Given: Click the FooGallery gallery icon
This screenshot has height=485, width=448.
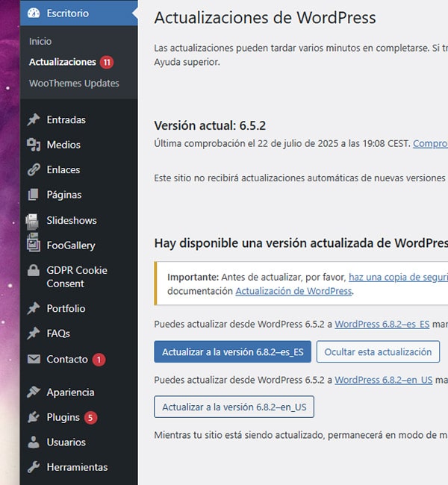Looking at the screenshot, I should (x=33, y=243).
